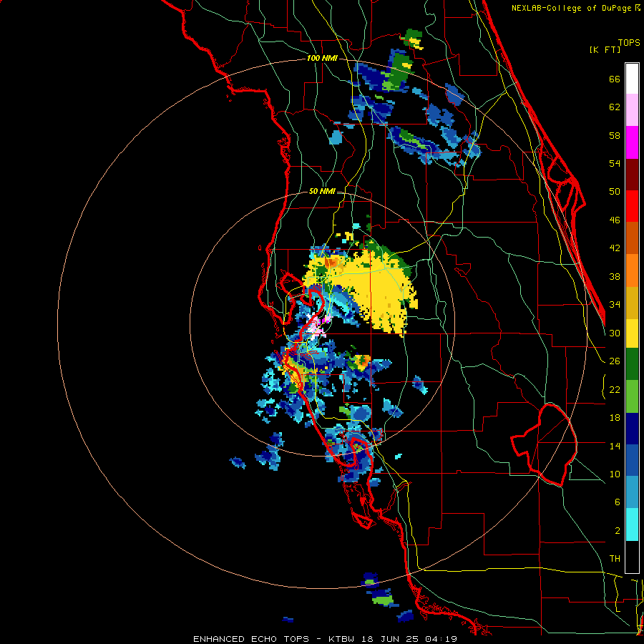
Task: Click the '66' legend value
Action: point(615,79)
